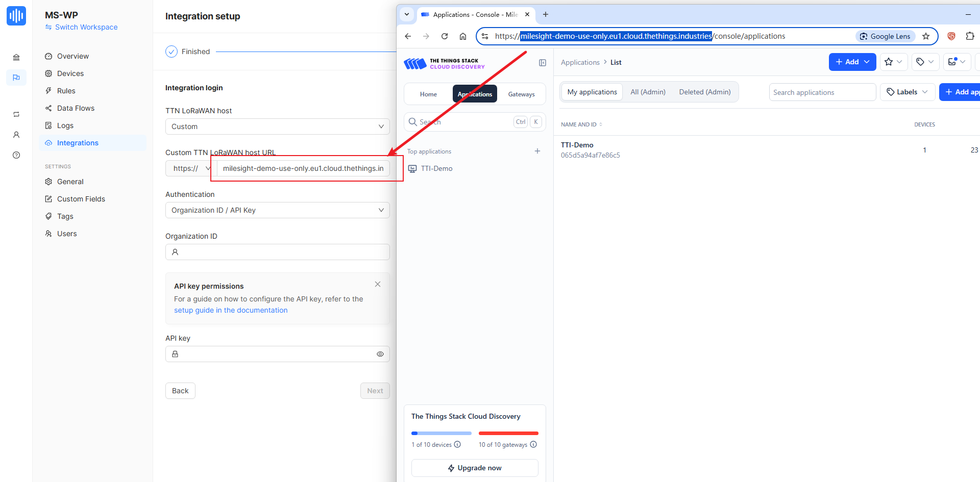Click the API key input field
The height and width of the screenshot is (482, 980).
coord(278,354)
